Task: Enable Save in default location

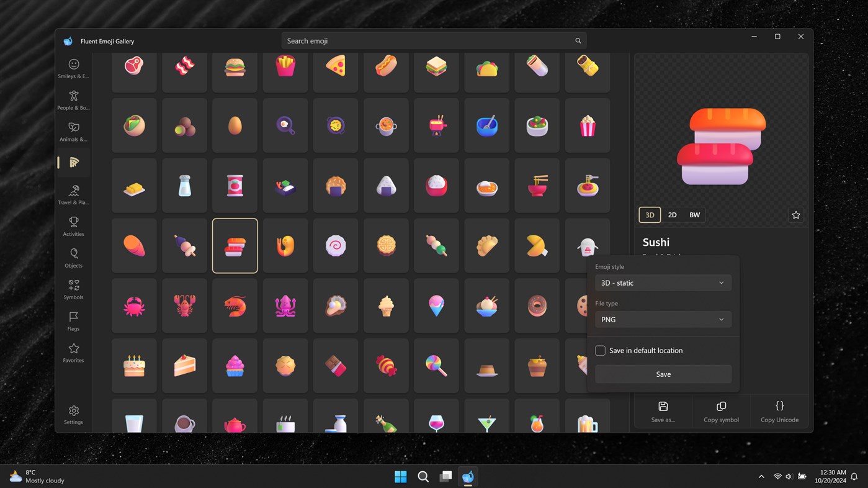Action: (600, 350)
